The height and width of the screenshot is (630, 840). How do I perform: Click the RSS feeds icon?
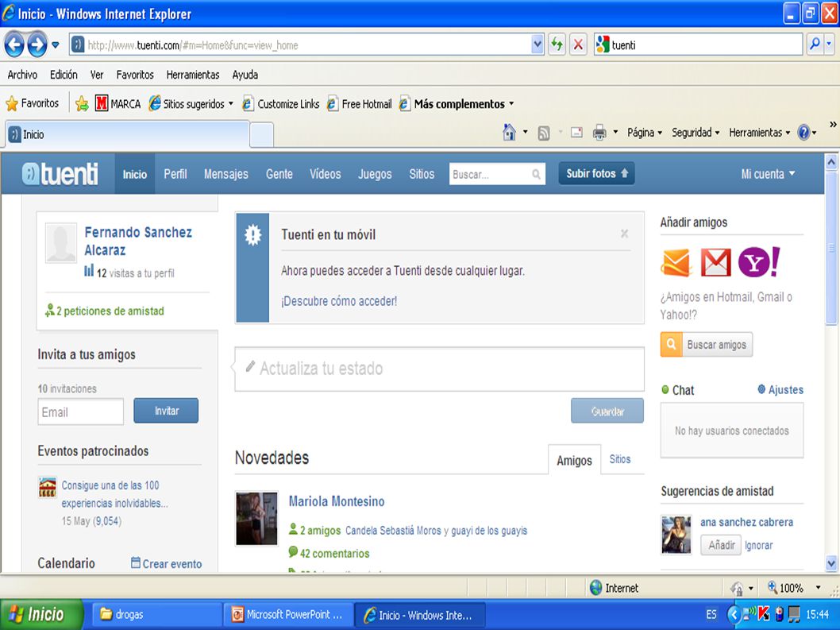pyautogui.click(x=544, y=133)
